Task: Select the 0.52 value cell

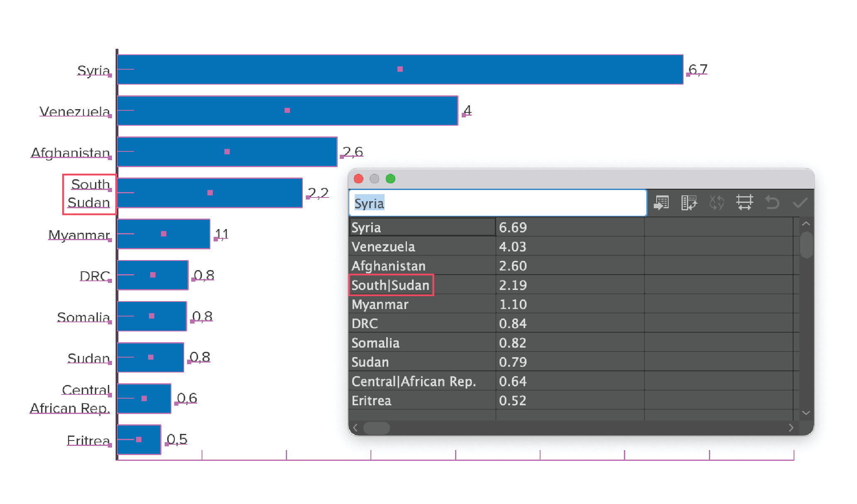Action: click(x=570, y=400)
